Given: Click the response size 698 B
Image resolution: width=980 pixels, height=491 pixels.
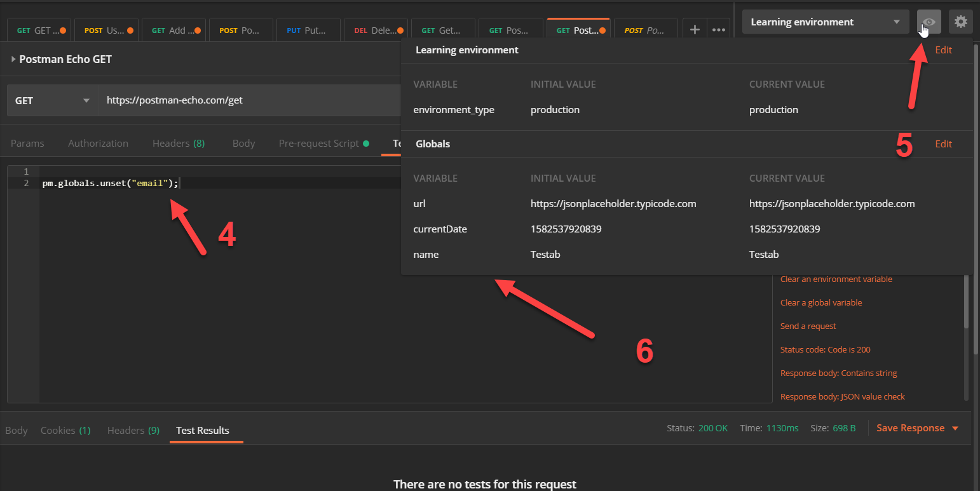Looking at the screenshot, I should (844, 428).
